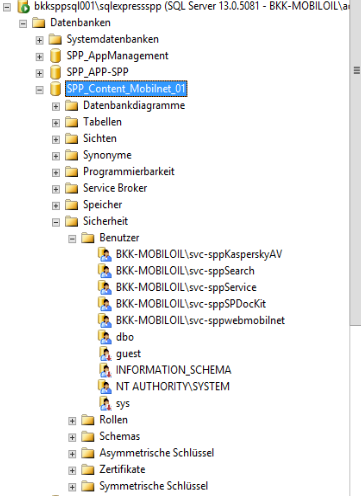Click the disabled guest user icon
This screenshot has width=361, height=496.
pyautogui.click(x=105, y=354)
